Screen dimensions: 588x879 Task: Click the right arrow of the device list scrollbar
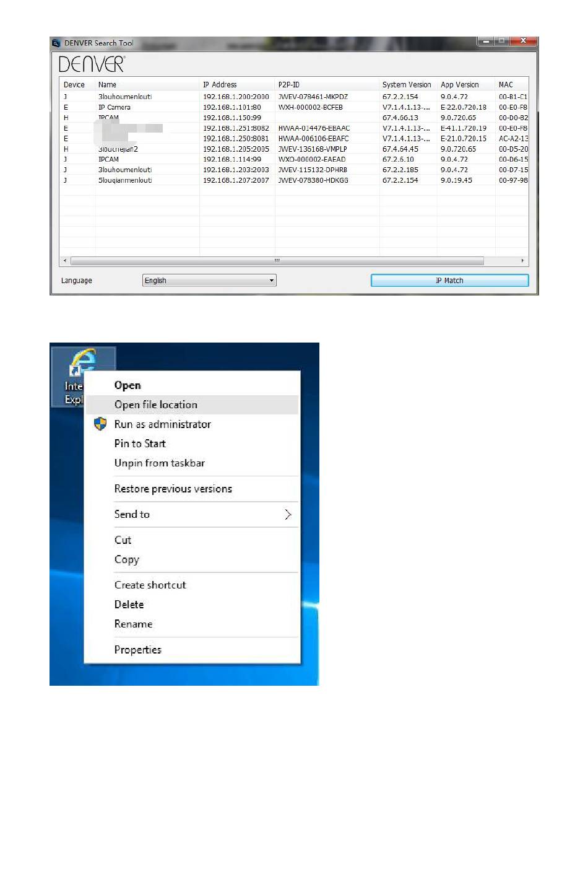pyautogui.click(x=523, y=261)
